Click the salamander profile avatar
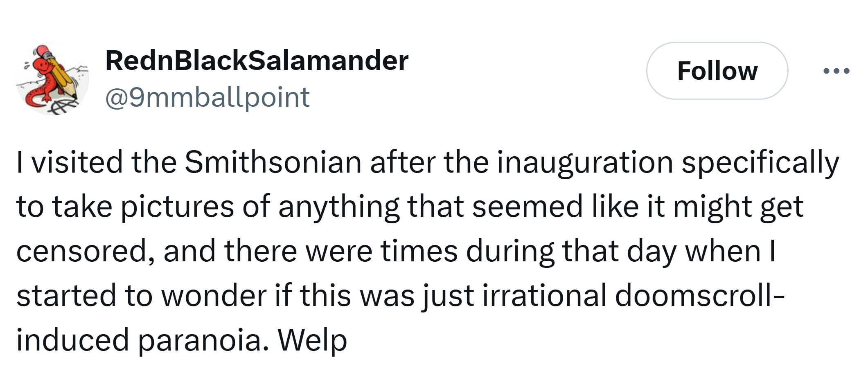The height and width of the screenshot is (373, 868). 52,79
